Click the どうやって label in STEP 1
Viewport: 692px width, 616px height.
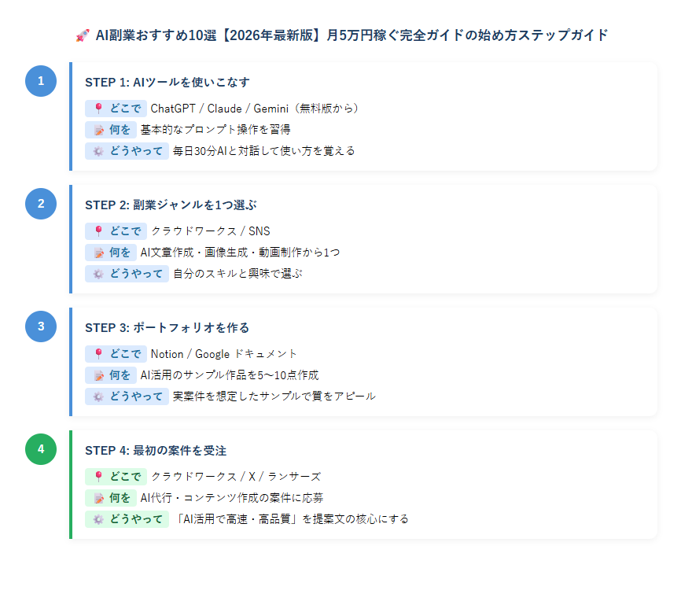tap(127, 150)
